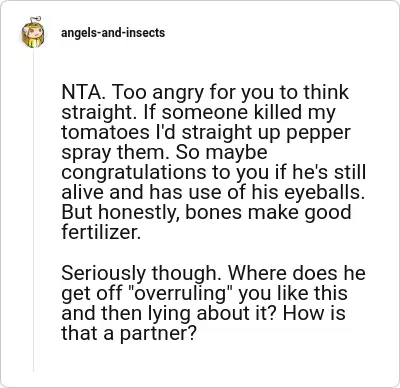The width and height of the screenshot is (400, 388).
Task: Visit the angels-and-insects username profile
Action: tap(113, 33)
